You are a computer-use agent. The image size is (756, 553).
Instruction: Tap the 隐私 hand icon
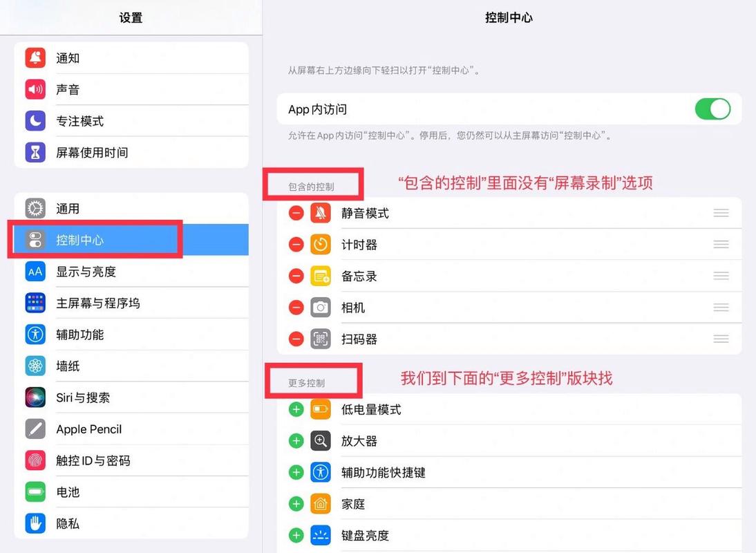(x=35, y=523)
